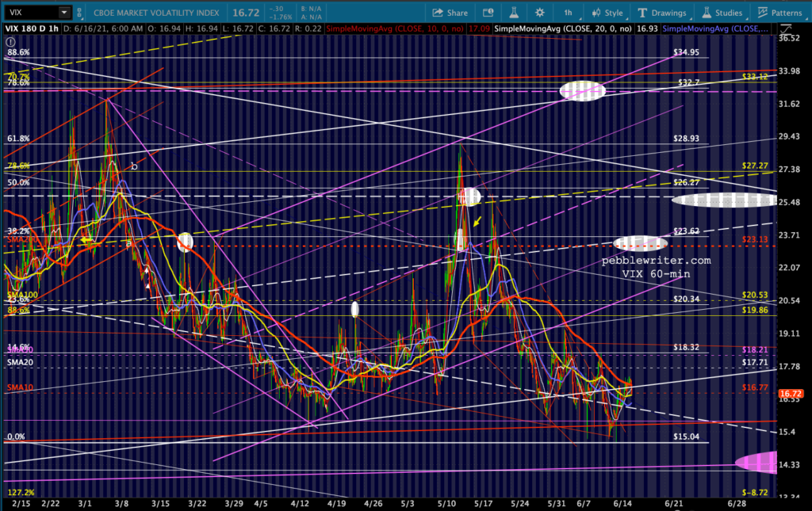This screenshot has height=511, width=812.
Task: Open the Studies menu
Action: point(722,13)
